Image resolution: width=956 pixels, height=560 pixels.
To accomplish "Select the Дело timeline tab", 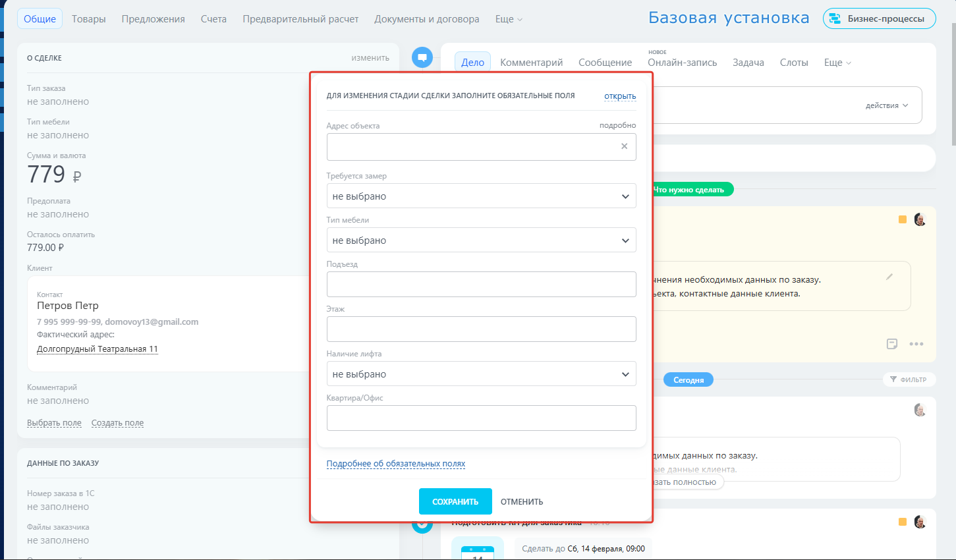I will point(472,62).
